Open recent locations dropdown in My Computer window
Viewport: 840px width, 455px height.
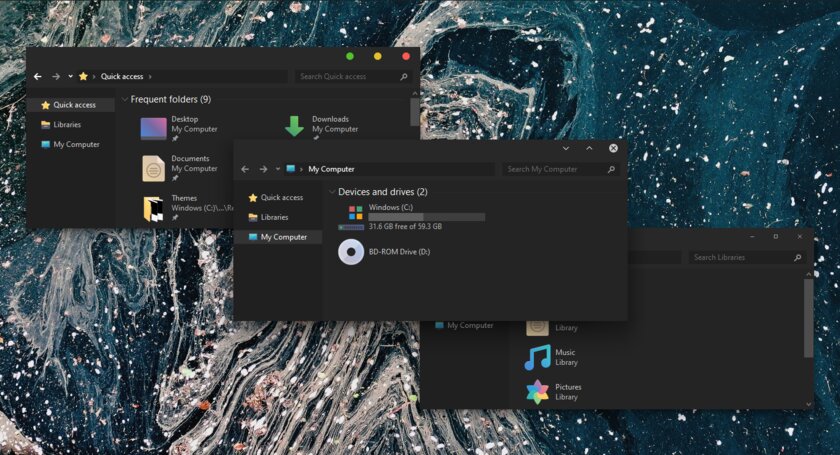click(x=277, y=169)
